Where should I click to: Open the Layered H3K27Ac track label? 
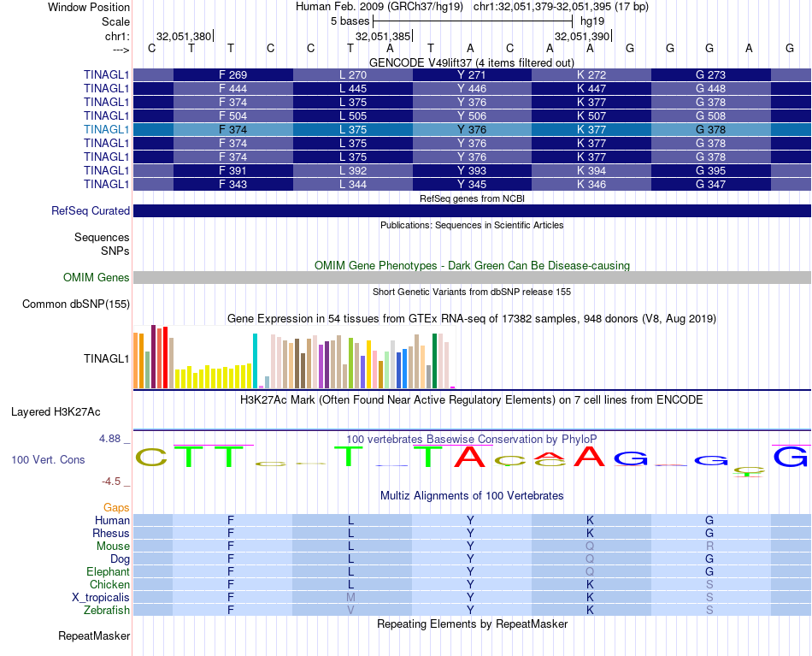(56, 412)
